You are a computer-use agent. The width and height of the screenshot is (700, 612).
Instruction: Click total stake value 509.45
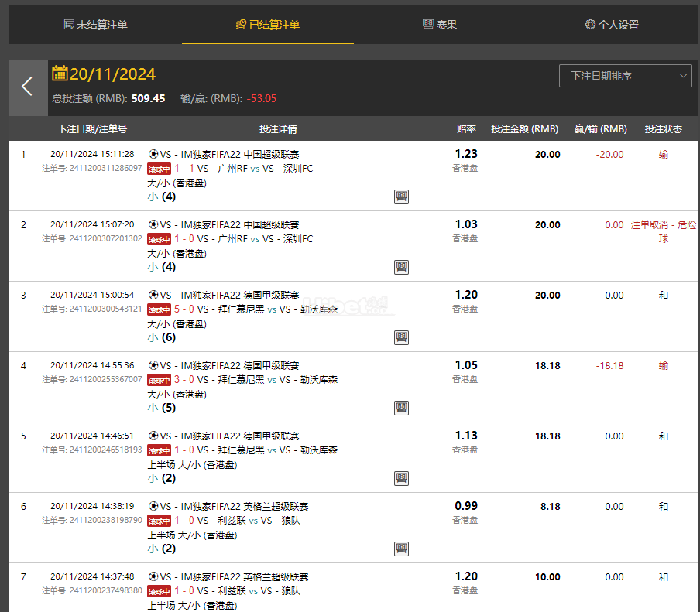click(x=148, y=98)
